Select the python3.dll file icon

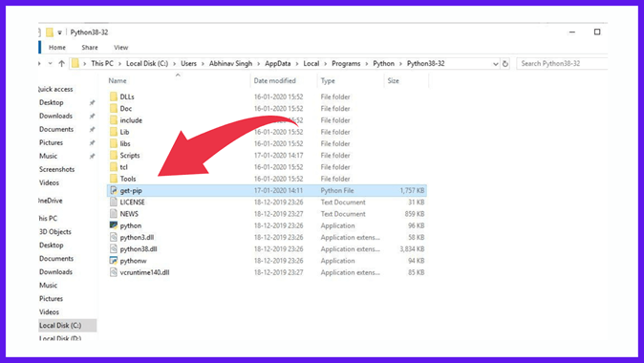(x=114, y=237)
